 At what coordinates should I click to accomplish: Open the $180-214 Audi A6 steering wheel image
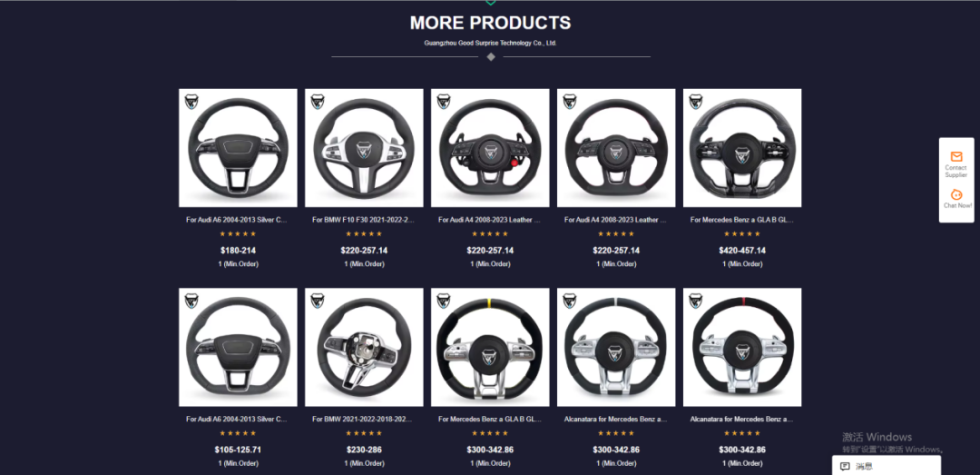click(x=238, y=148)
